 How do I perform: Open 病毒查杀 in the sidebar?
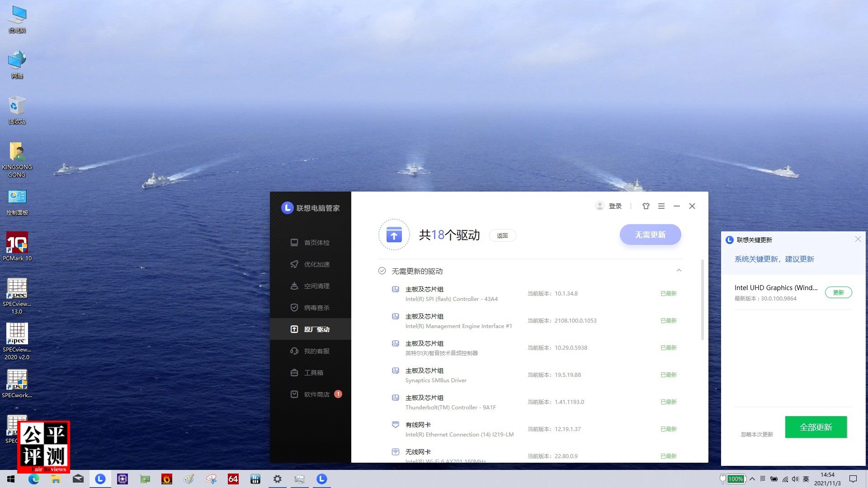point(310,308)
